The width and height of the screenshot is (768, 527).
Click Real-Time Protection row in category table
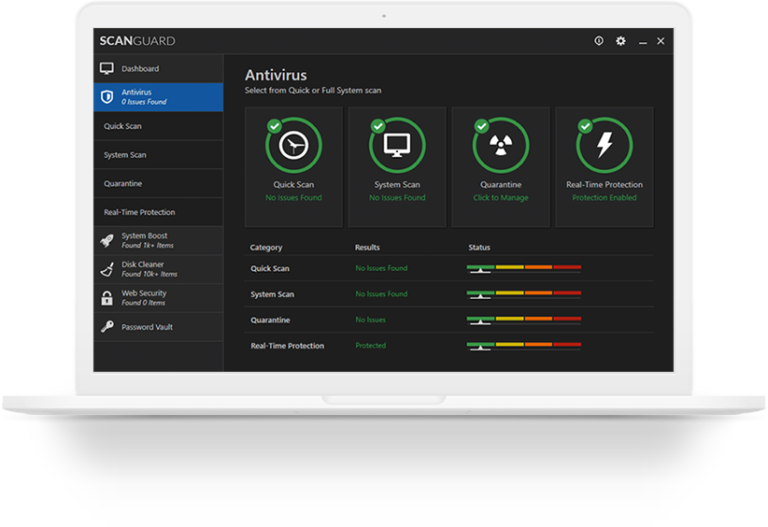tap(449, 345)
